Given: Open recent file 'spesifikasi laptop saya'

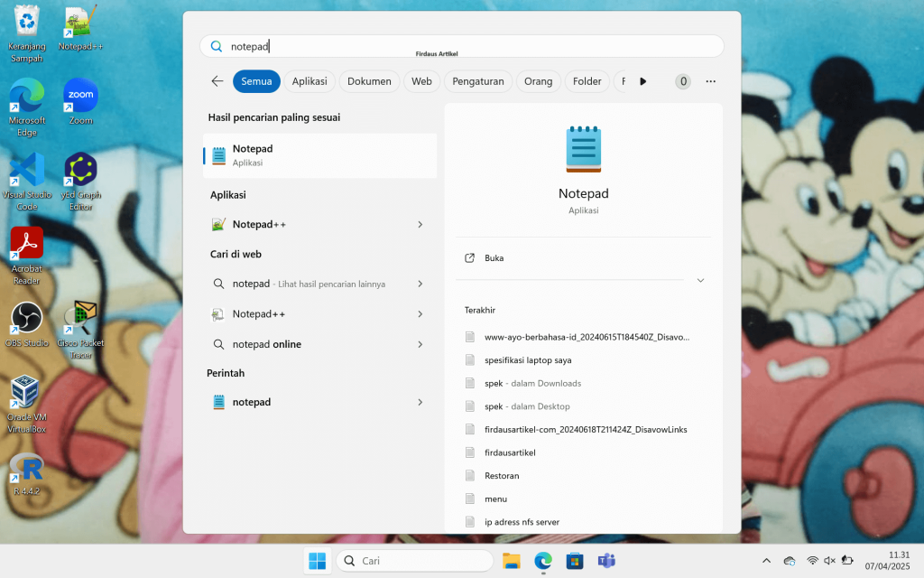Looking at the screenshot, I should [527, 359].
